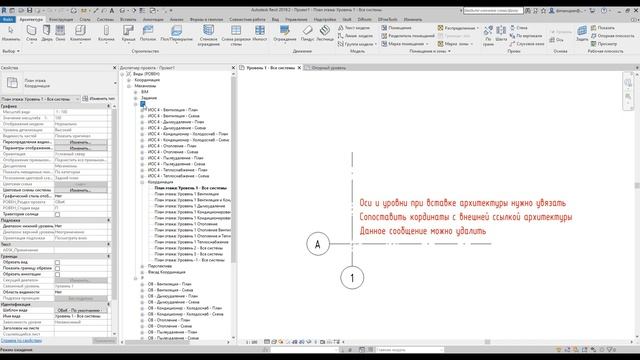The image size is (640, 360).
Task: Switch to the Совместная работа ribbon tab
Action: coord(247,19)
